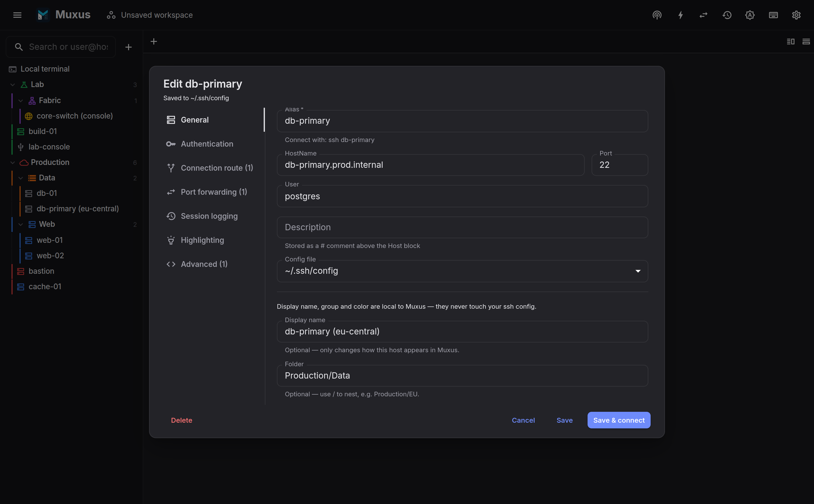Open Local terminal
Screen dimensions: 814x504
pyautogui.click(x=71, y=69)
